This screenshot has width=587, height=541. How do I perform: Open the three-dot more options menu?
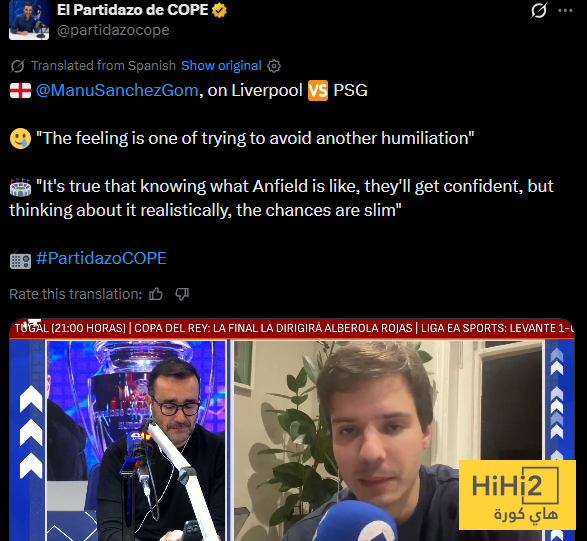tap(565, 10)
